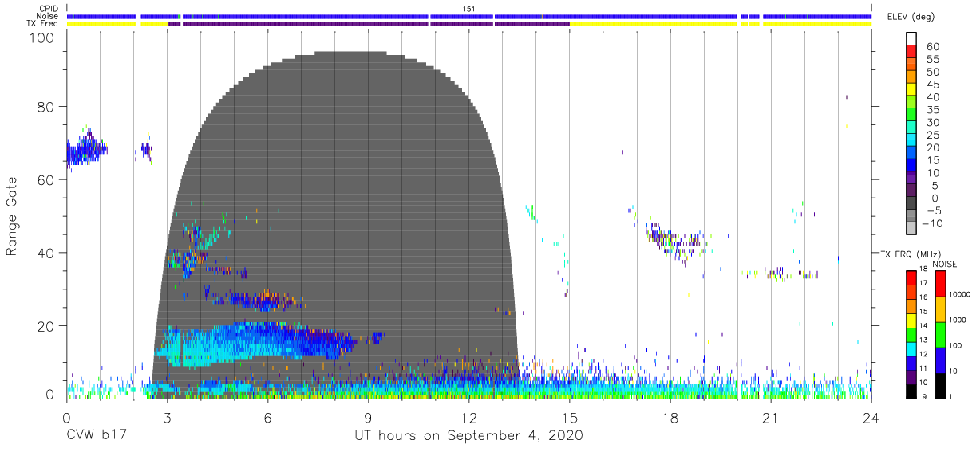Click the x-axis tick label '24'

point(871,416)
